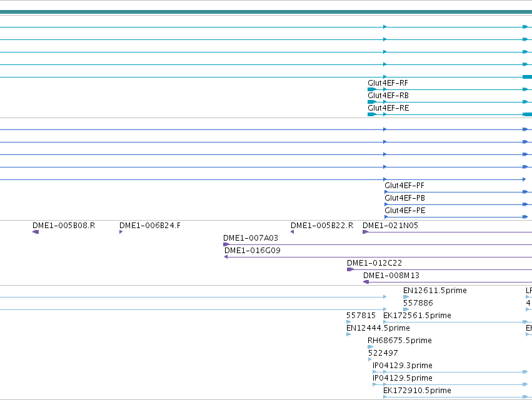Screen dimensions: 532x400
Task: Click the DME1-005B22.R purple arrow glyph
Action: [292, 232]
